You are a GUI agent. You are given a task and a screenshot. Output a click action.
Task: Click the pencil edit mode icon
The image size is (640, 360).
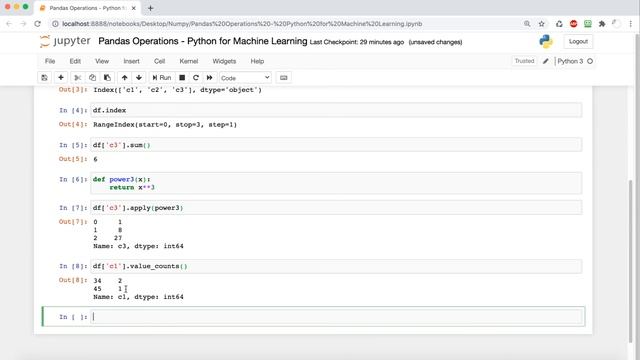pyautogui.click(x=546, y=61)
